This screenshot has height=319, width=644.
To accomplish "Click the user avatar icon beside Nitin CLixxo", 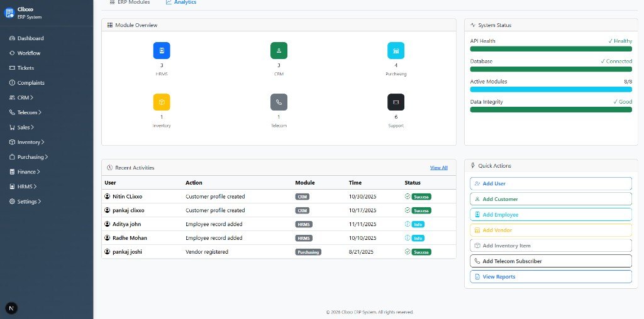I will pyautogui.click(x=108, y=197).
